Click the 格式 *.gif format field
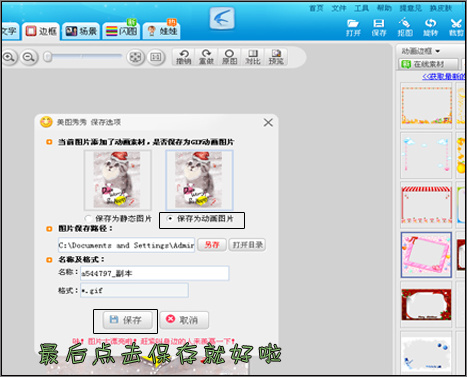 [x=134, y=291]
